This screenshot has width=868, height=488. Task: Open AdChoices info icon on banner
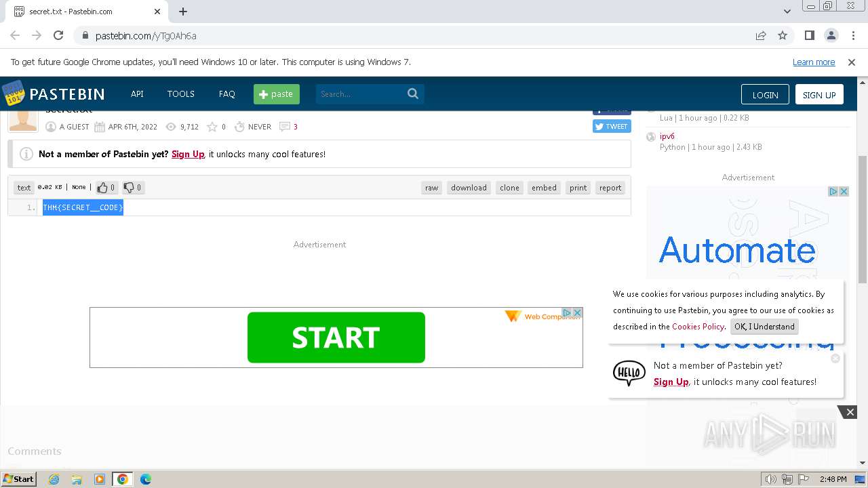tap(568, 312)
